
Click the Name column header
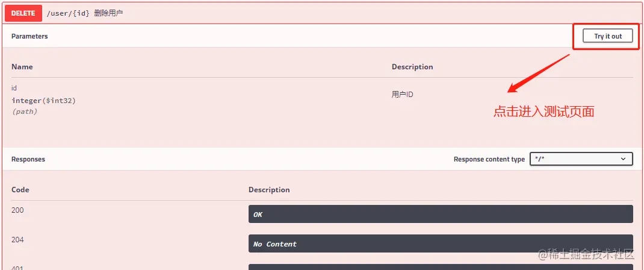(22, 66)
